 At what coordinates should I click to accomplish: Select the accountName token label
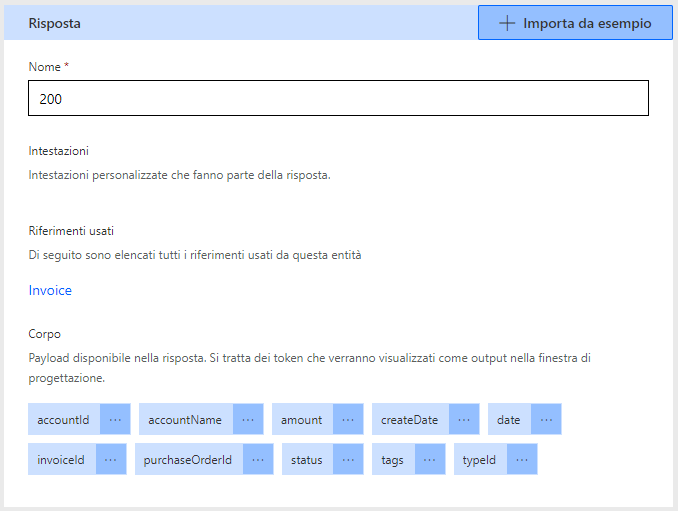(185, 419)
